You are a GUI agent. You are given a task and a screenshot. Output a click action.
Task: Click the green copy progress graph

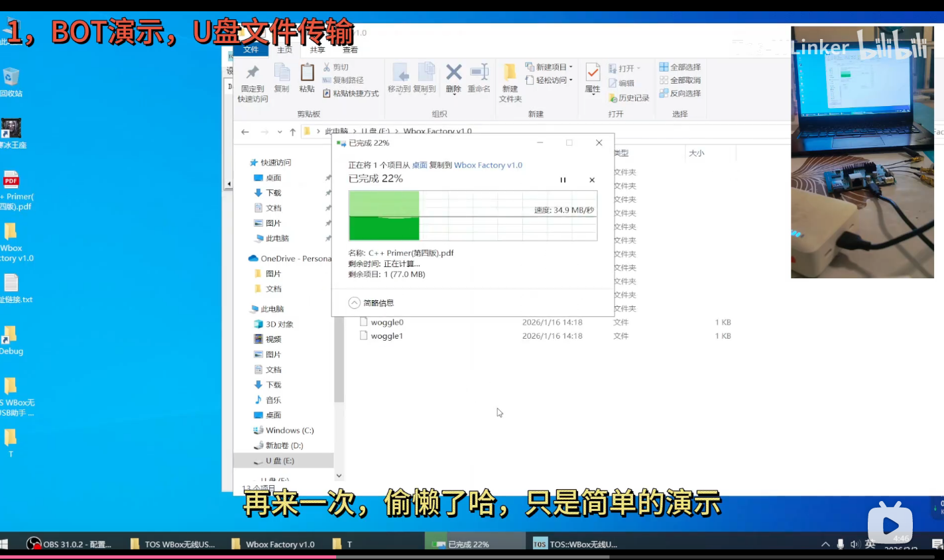(473, 215)
